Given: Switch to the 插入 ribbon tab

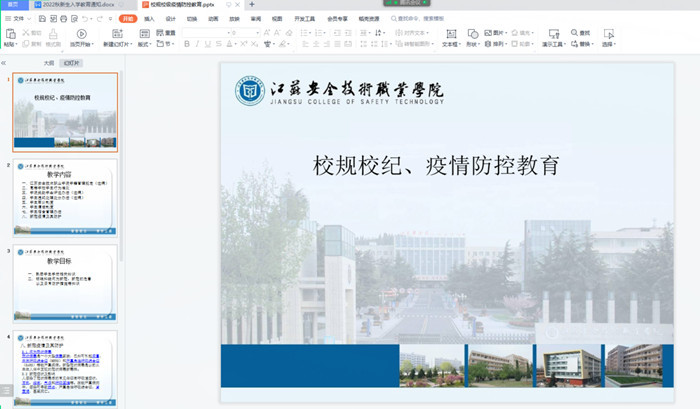Looking at the screenshot, I should click(x=149, y=18).
